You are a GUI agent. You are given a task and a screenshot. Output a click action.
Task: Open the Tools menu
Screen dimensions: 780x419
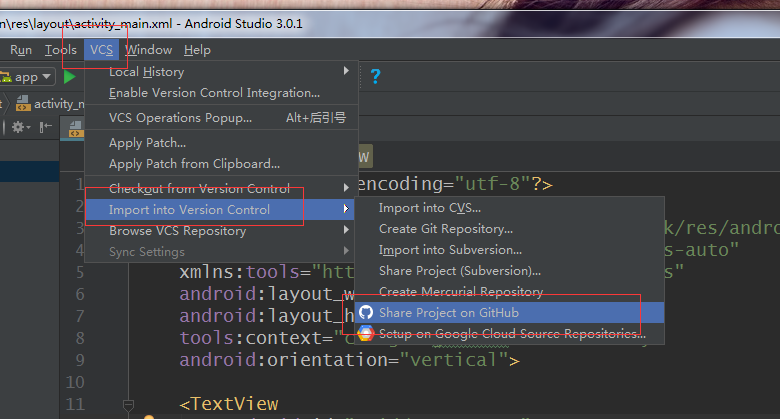(x=61, y=50)
